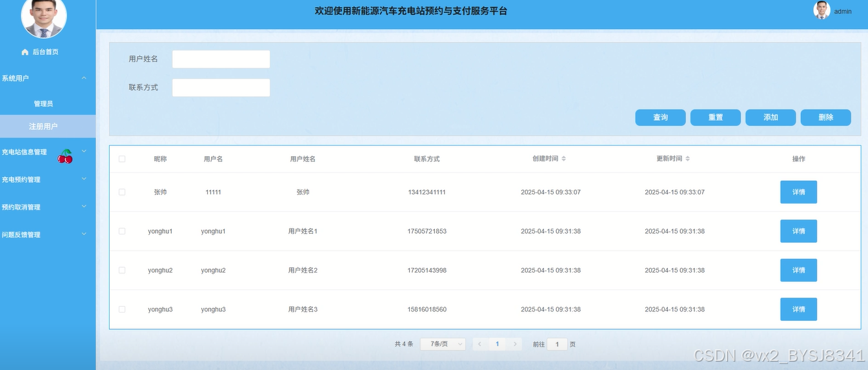Image resolution: width=868 pixels, height=370 pixels.
Task: Select the checkbox for yonghu2 row
Action: click(x=122, y=271)
